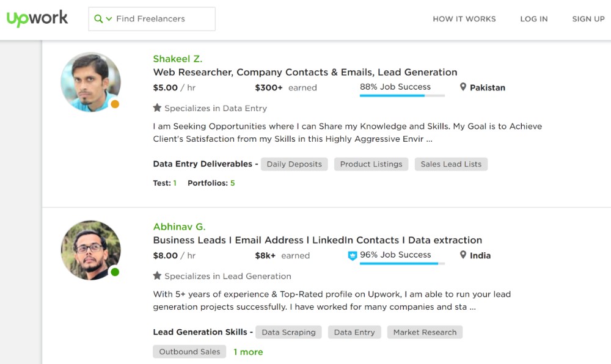The width and height of the screenshot is (611, 364).
Task: Click the $8.00 / hr rate
Action: (x=174, y=255)
